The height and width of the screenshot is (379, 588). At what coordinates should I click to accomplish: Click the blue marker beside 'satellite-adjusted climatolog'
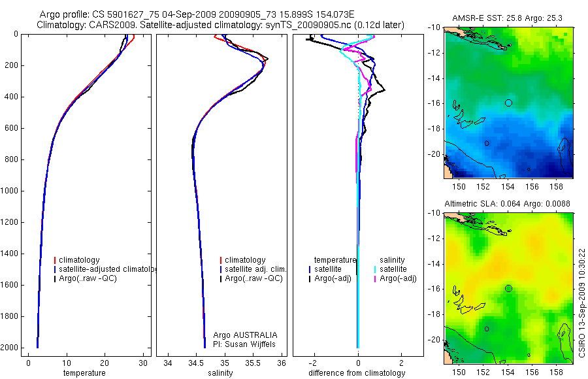55,269
